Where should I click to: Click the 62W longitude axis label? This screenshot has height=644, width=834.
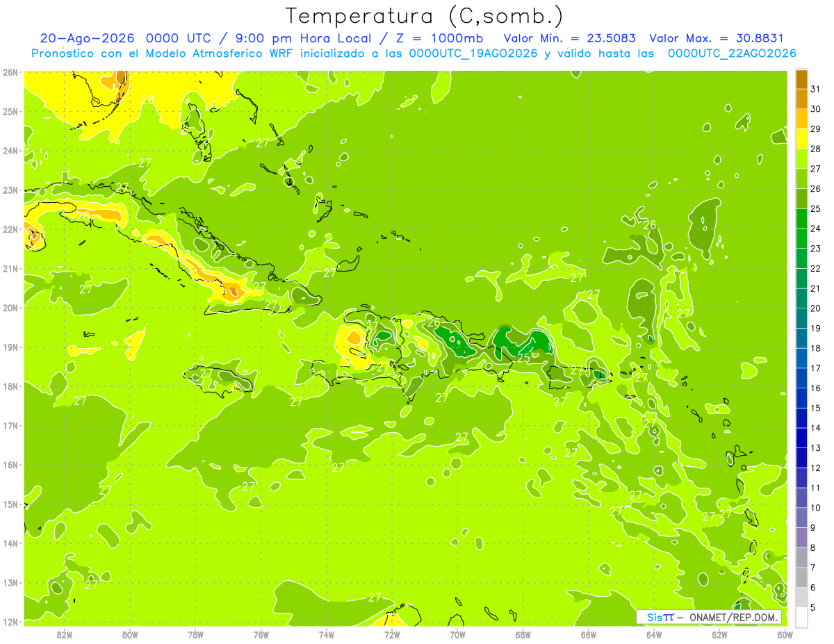click(719, 634)
